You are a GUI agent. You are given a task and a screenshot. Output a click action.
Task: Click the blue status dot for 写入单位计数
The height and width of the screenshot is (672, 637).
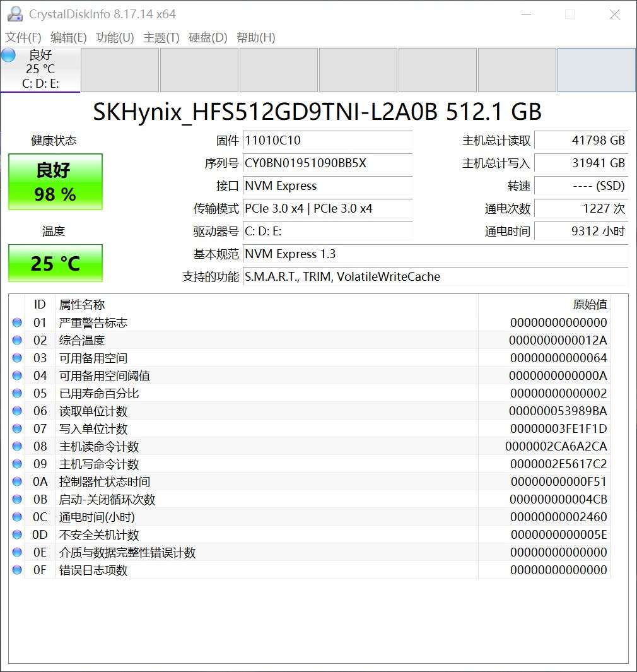click(17, 428)
